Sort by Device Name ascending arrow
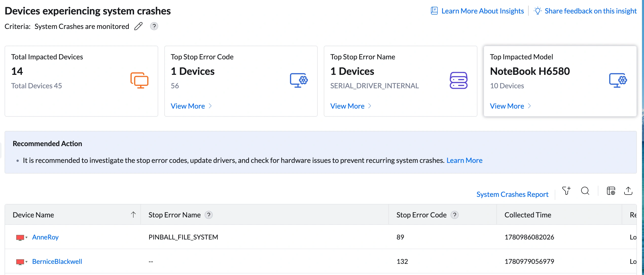The width and height of the screenshot is (644, 275). pyautogui.click(x=133, y=215)
